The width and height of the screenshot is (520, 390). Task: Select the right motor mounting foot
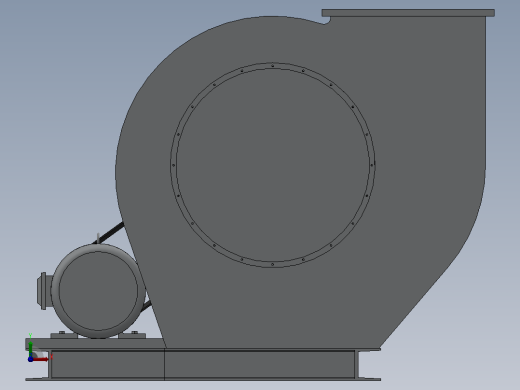pyautogui.click(x=133, y=335)
